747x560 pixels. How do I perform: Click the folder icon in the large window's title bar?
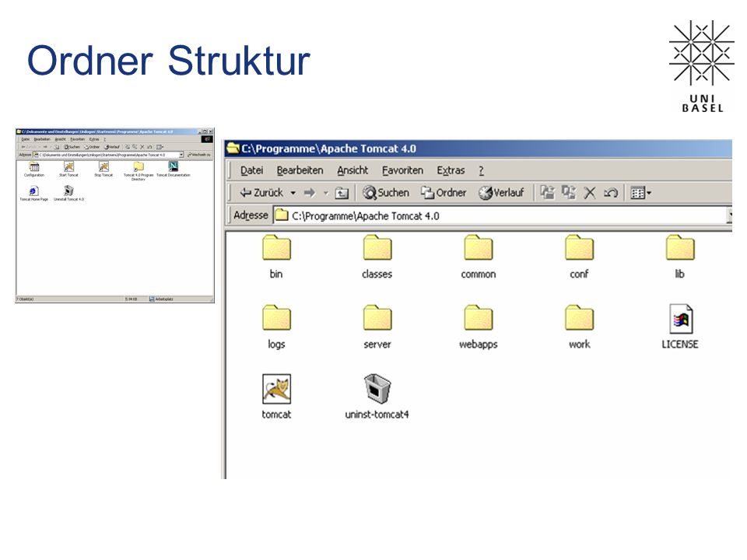click(233, 149)
